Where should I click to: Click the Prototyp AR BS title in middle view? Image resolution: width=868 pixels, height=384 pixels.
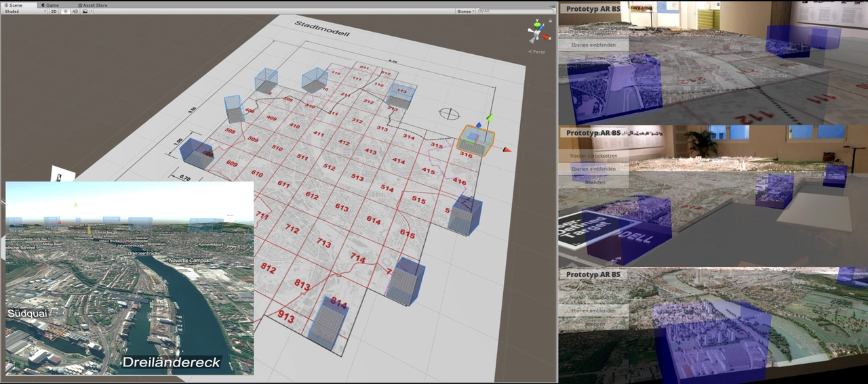(x=594, y=133)
